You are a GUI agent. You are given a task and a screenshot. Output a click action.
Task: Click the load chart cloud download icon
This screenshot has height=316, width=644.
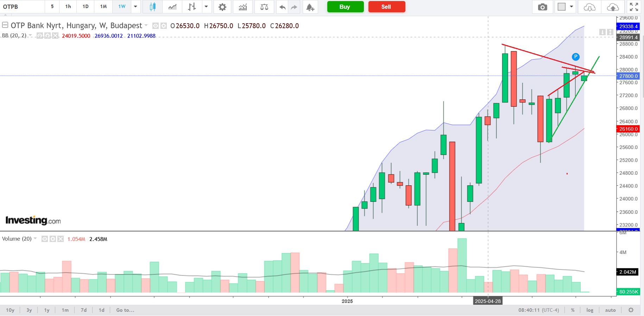pos(589,7)
